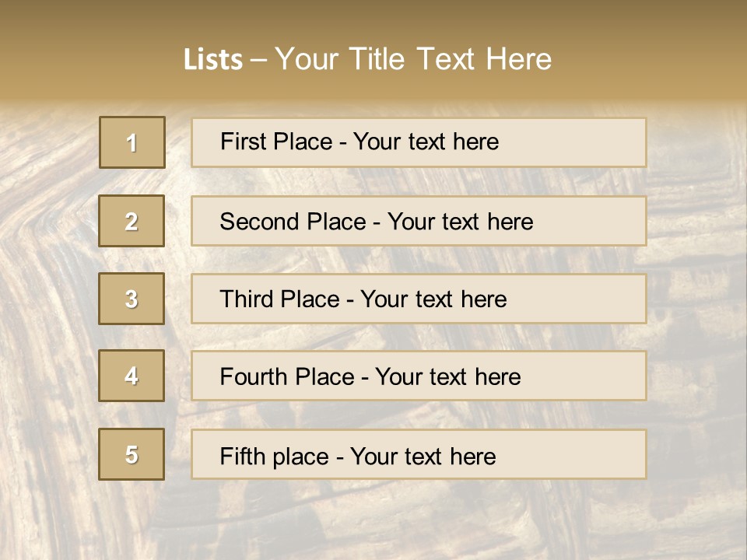Select the number 4 box
The width and height of the screenshot is (747, 560).
point(132,376)
